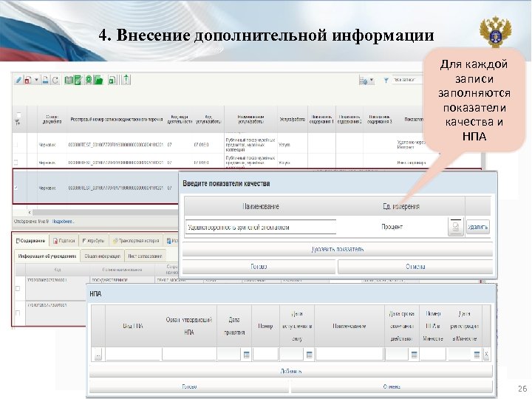
Task: Click the green certificate seal toolbar icon
Action: pos(89,80)
